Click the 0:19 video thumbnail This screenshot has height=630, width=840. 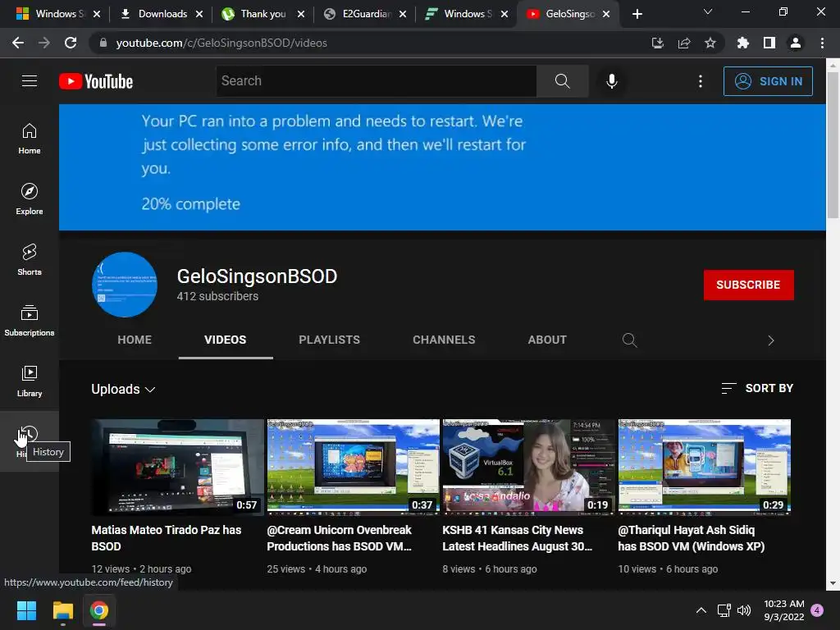529,467
